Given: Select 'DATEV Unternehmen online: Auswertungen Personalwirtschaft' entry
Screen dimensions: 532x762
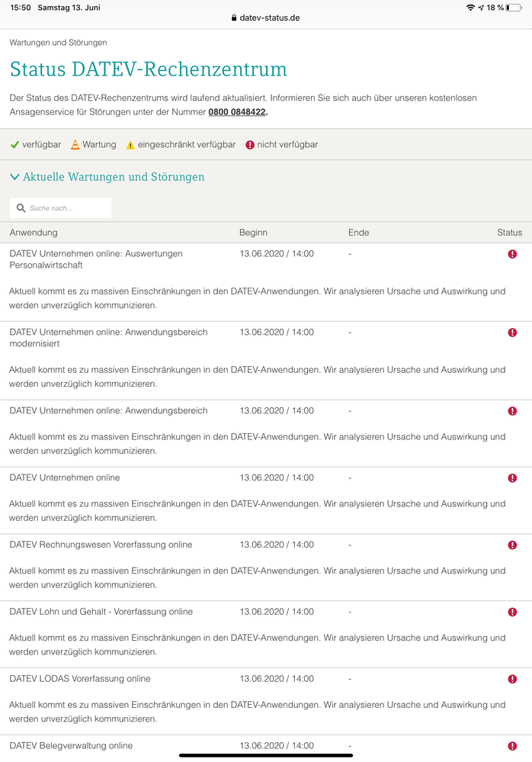Looking at the screenshot, I should [x=96, y=259].
